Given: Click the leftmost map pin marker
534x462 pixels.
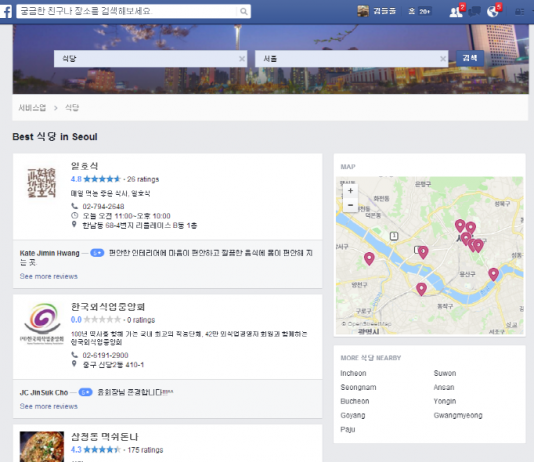Looking at the screenshot, I should click(369, 259).
